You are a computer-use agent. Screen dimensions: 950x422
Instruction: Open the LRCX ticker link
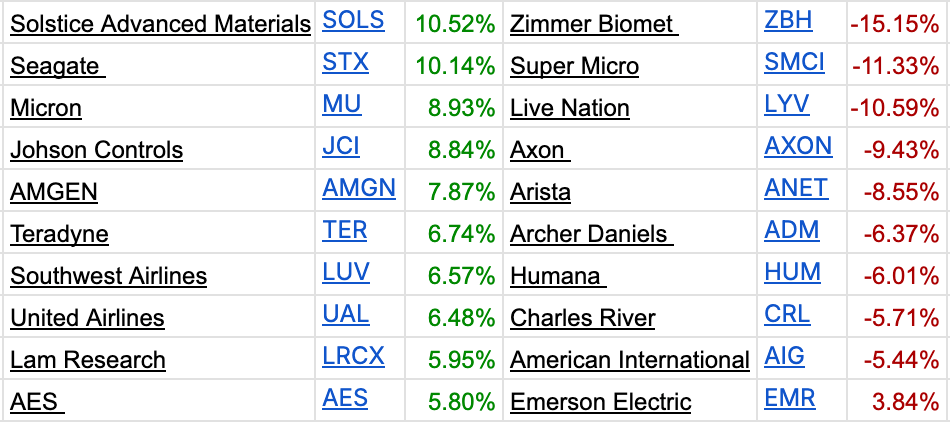pos(353,356)
